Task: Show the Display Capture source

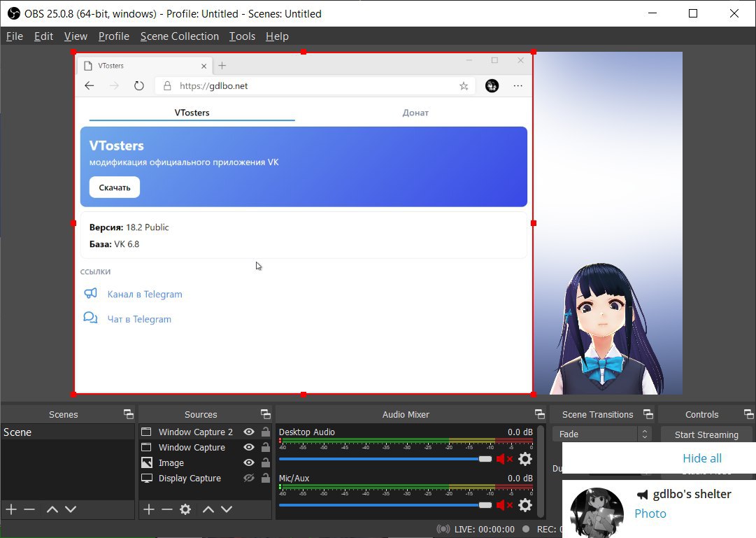Action: pyautogui.click(x=249, y=478)
